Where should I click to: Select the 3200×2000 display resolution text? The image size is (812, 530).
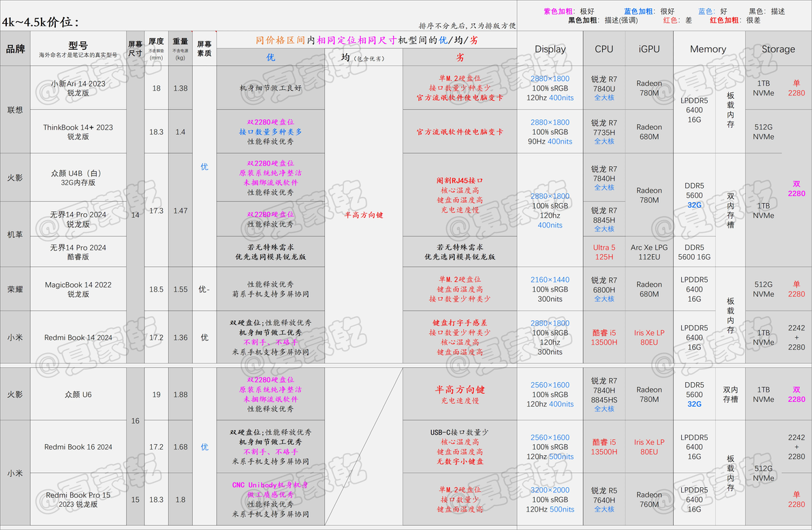(x=550, y=490)
